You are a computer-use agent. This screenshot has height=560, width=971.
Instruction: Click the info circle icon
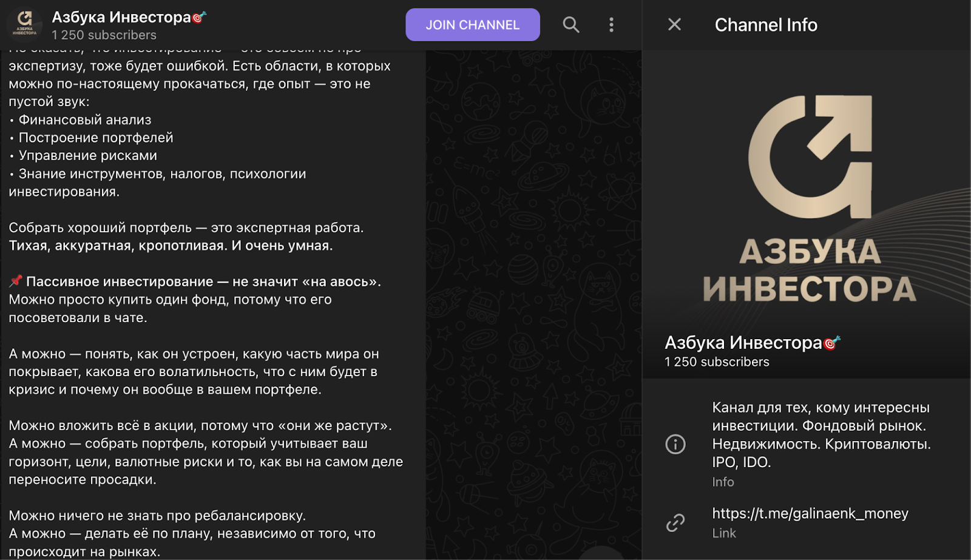(x=675, y=444)
